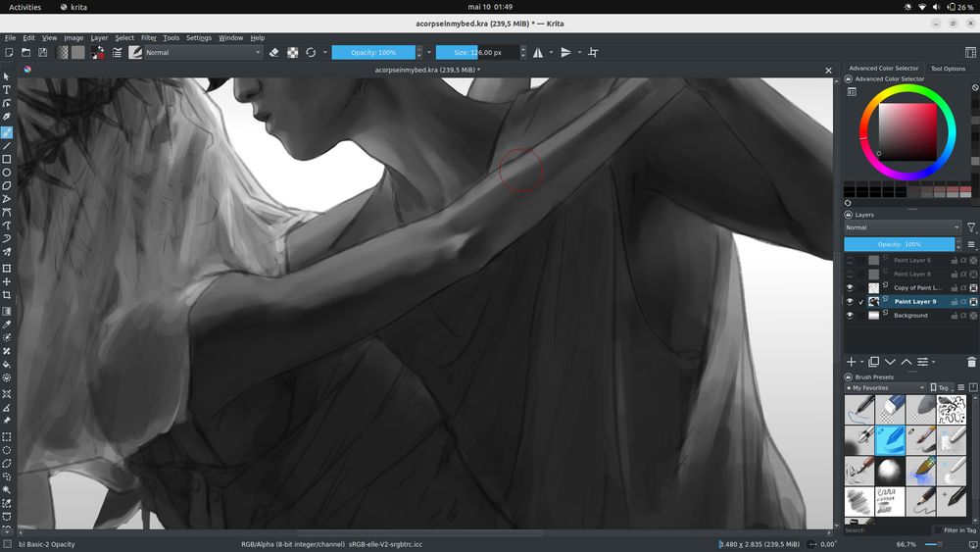Select the Freehand Brush tool
980x552 pixels.
point(7,132)
